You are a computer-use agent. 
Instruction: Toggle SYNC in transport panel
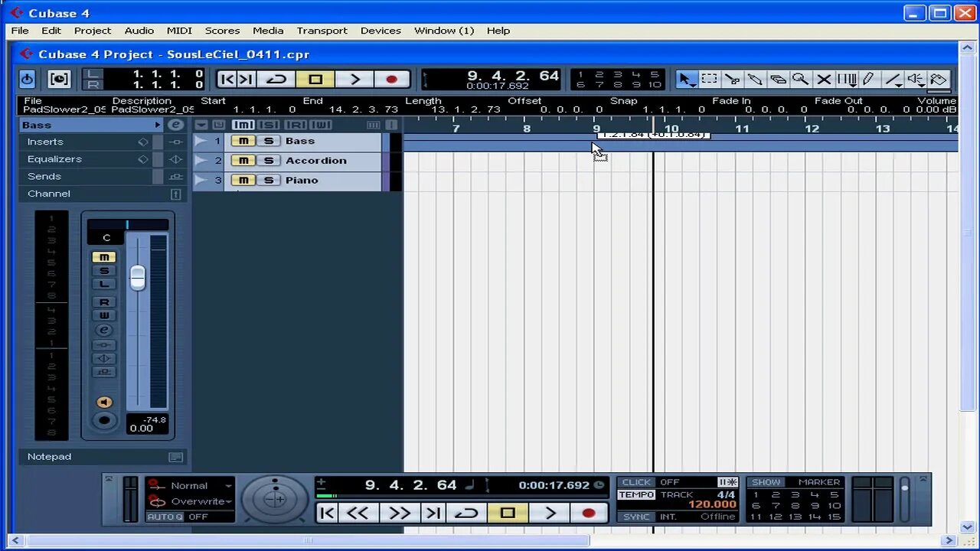tap(636, 517)
